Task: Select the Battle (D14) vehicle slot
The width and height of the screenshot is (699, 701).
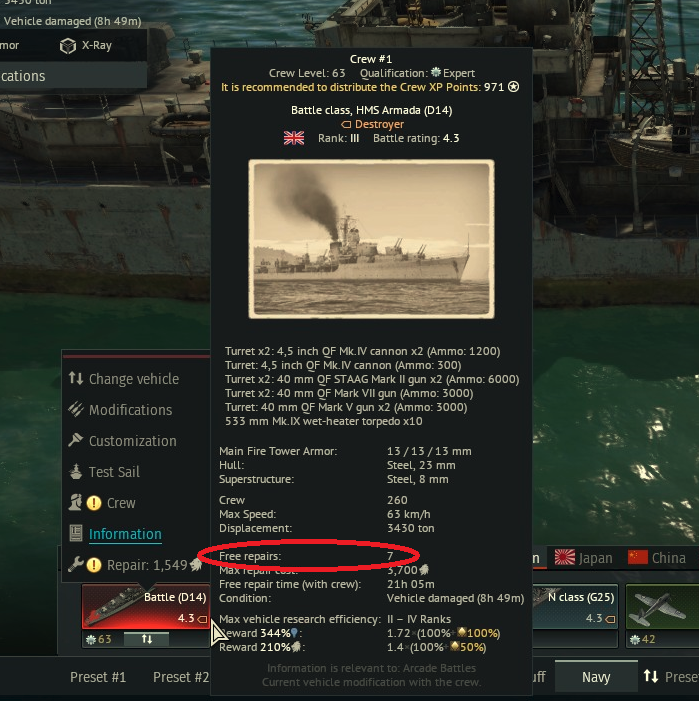Action: click(146, 607)
